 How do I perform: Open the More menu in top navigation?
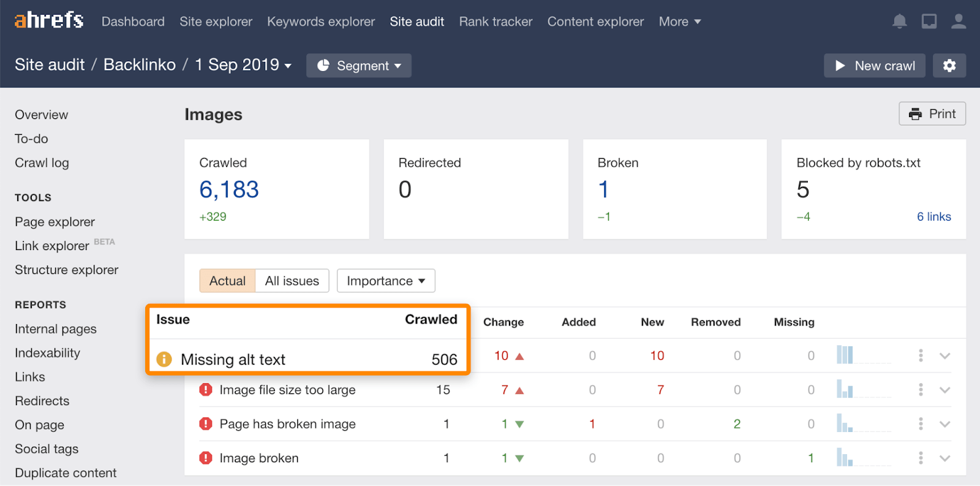[680, 21]
